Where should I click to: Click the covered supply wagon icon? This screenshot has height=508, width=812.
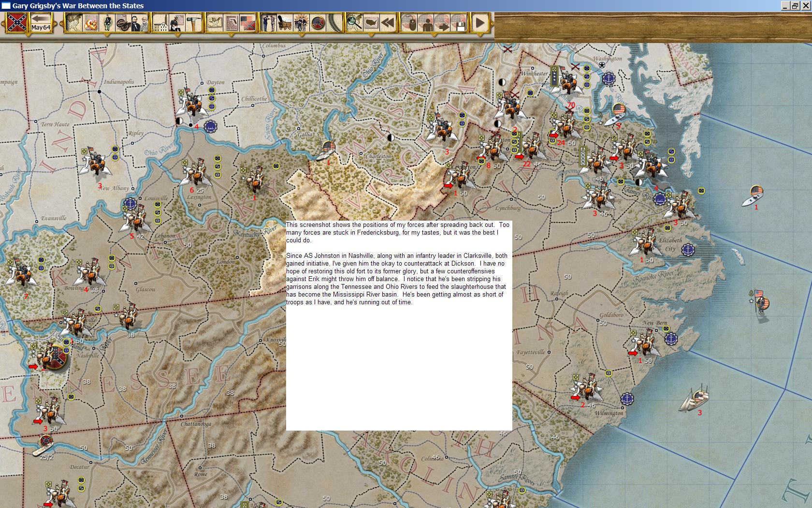click(x=285, y=22)
